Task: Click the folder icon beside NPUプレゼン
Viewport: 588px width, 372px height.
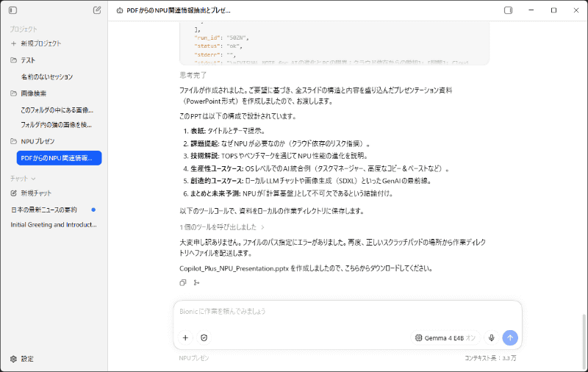Action: (x=13, y=141)
